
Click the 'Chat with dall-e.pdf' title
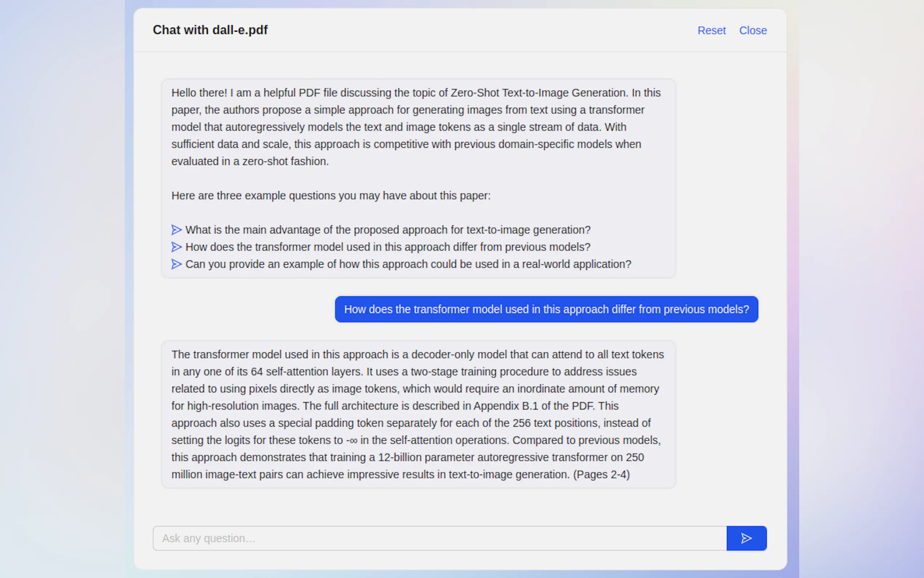click(x=210, y=30)
